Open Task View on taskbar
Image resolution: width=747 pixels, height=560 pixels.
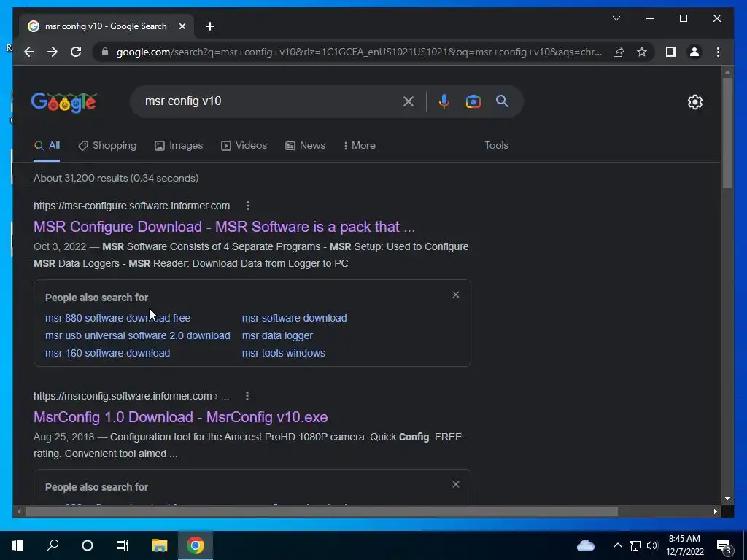[123, 545]
